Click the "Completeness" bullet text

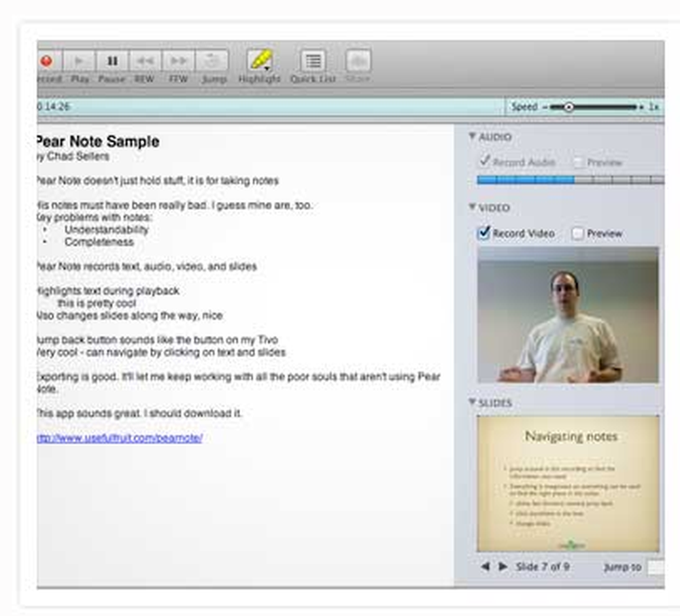tap(99, 241)
